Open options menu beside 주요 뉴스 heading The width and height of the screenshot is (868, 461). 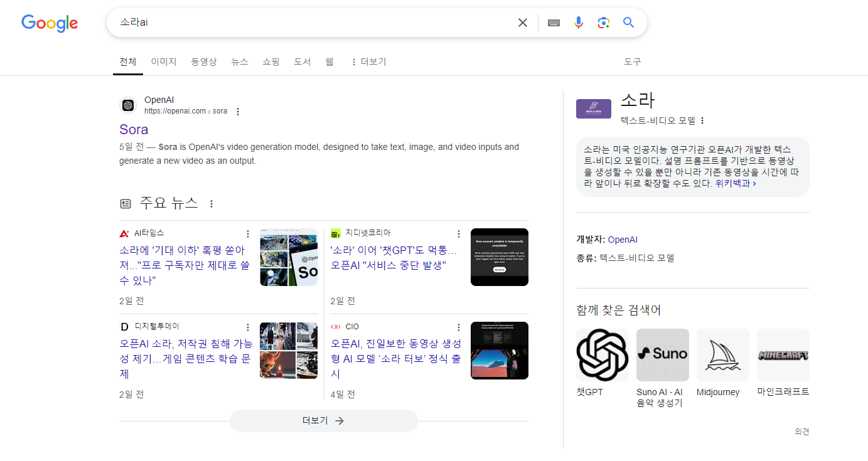coord(212,204)
